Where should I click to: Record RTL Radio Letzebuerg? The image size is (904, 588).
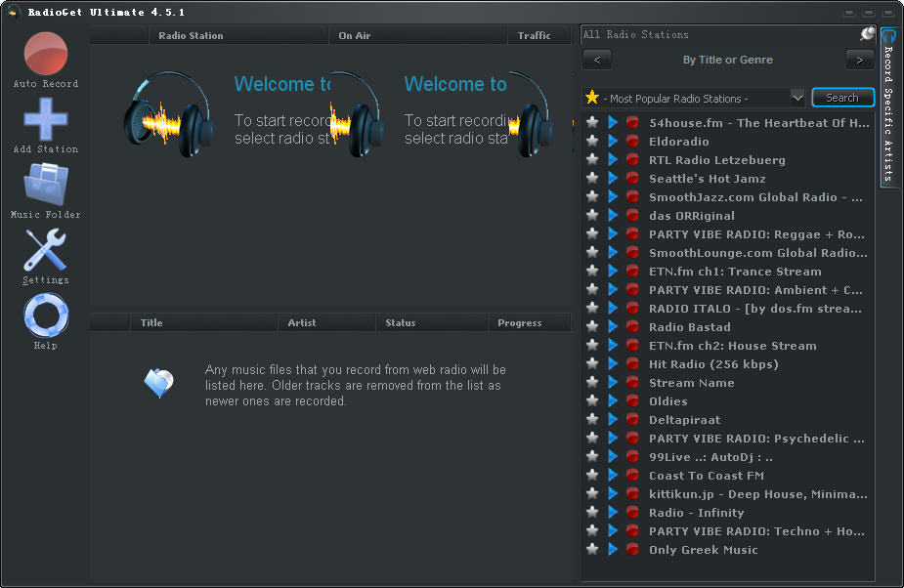632,159
